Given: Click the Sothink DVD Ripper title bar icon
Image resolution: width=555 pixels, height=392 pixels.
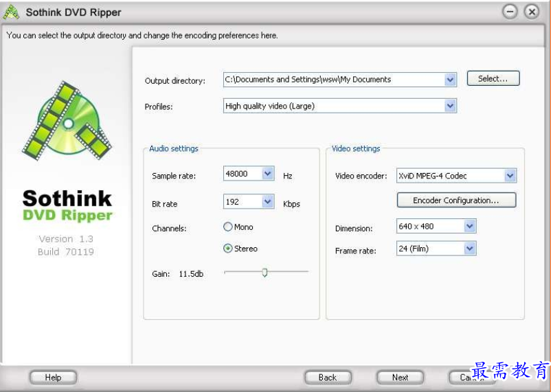Looking at the screenshot, I should point(10,12).
